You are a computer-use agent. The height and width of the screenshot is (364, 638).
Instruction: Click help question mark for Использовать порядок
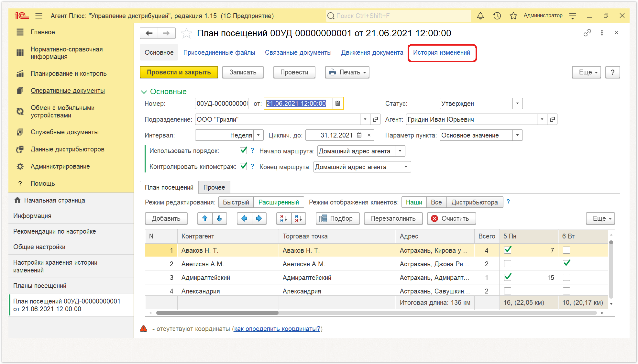(x=252, y=150)
